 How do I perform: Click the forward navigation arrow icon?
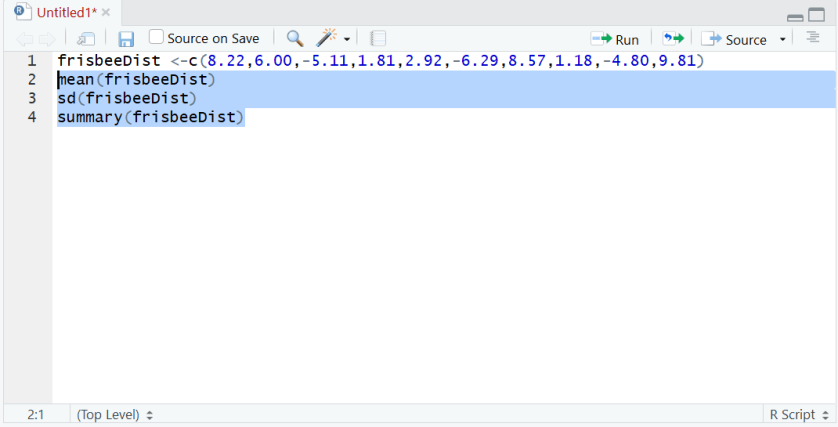pyautogui.click(x=46, y=39)
